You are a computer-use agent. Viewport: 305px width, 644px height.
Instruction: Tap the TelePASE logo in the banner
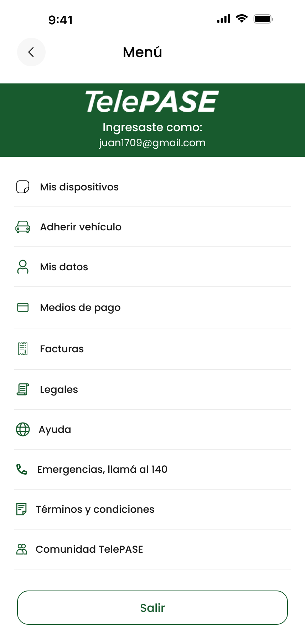(152, 102)
